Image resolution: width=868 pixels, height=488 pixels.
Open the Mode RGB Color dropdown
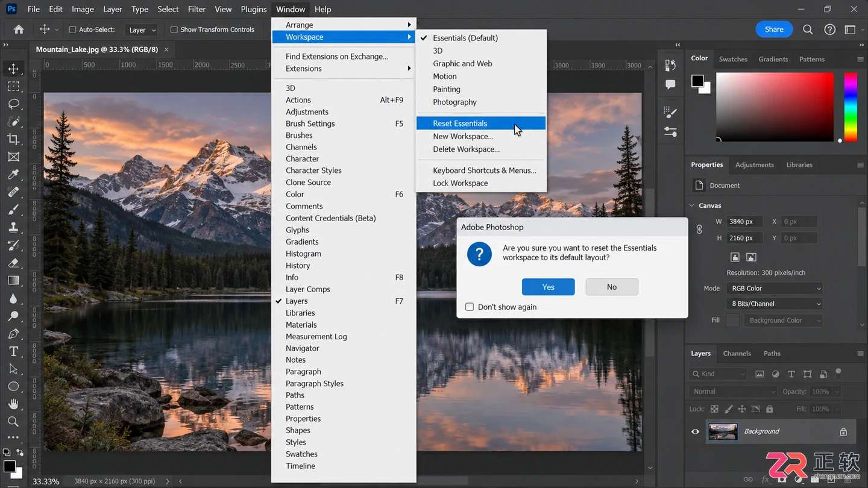[x=775, y=289]
